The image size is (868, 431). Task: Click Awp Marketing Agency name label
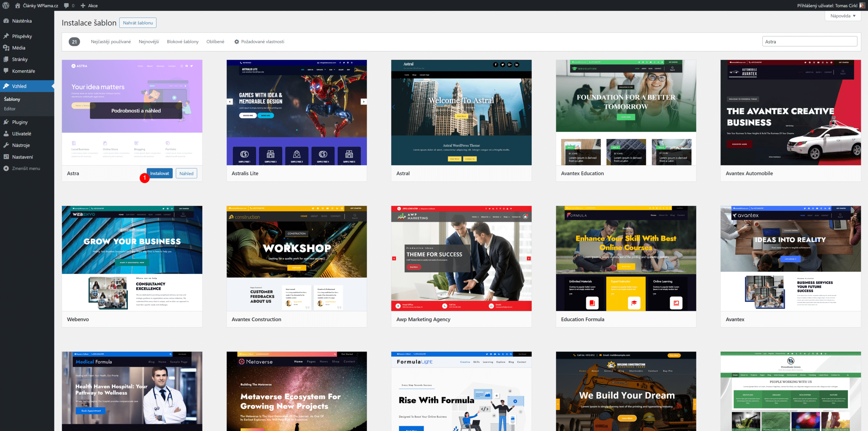pyautogui.click(x=423, y=319)
